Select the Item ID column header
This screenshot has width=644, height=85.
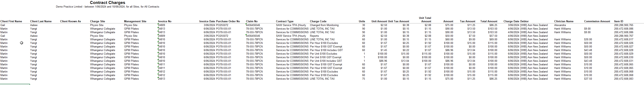pos(619,21)
